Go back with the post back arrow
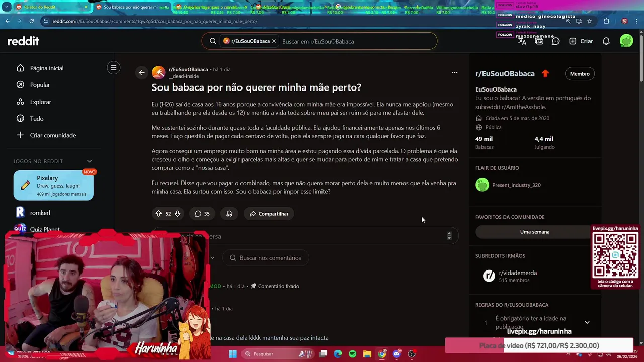This screenshot has width=644, height=362. [142, 73]
